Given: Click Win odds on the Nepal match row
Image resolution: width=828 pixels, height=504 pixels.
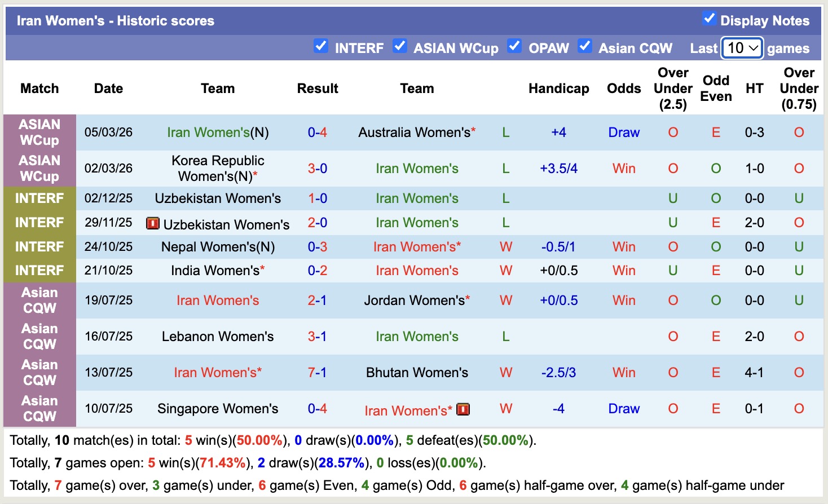Looking at the screenshot, I should tap(624, 246).
